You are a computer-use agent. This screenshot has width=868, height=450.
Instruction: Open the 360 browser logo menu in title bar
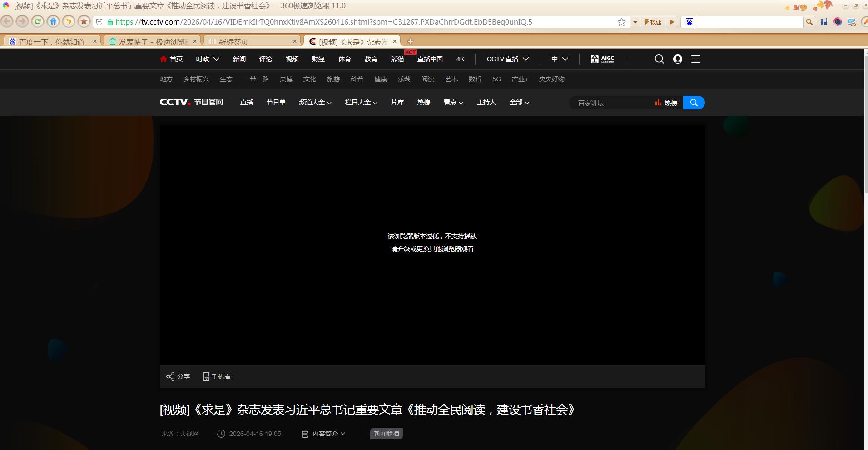click(x=6, y=6)
